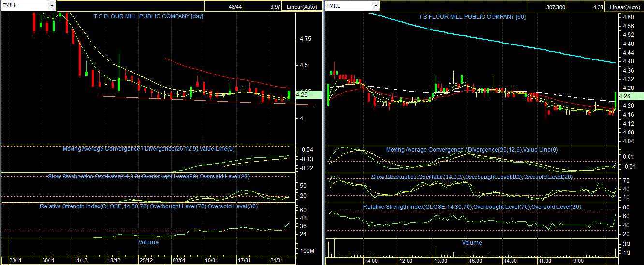644x265 pixels.
Task: Click the Volume label in 60-minute chart
Action: [x=472, y=242]
